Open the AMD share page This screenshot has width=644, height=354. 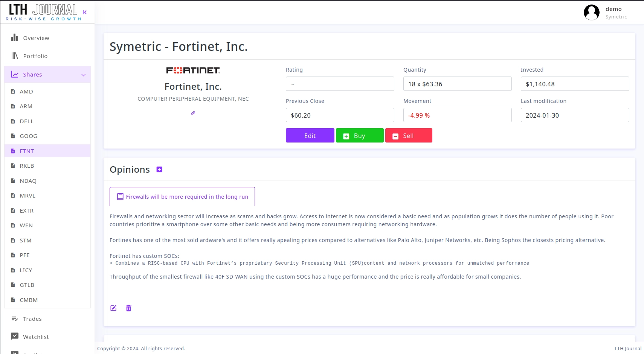[47, 91]
